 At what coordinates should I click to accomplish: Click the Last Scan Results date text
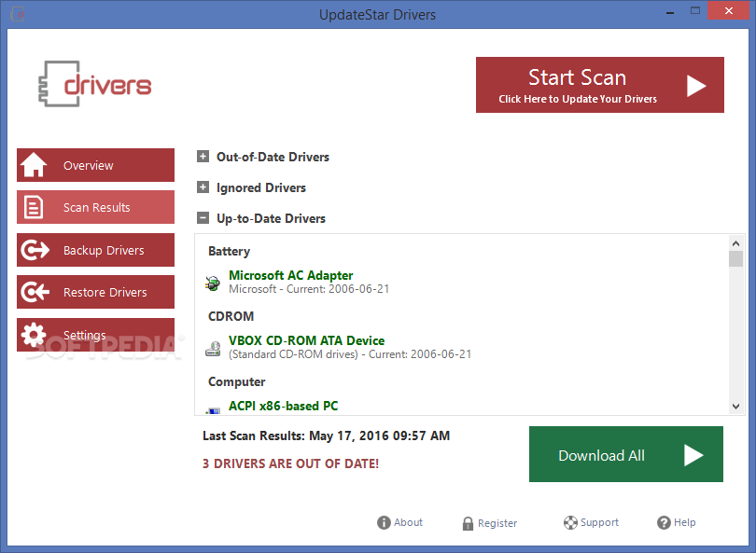[327, 435]
